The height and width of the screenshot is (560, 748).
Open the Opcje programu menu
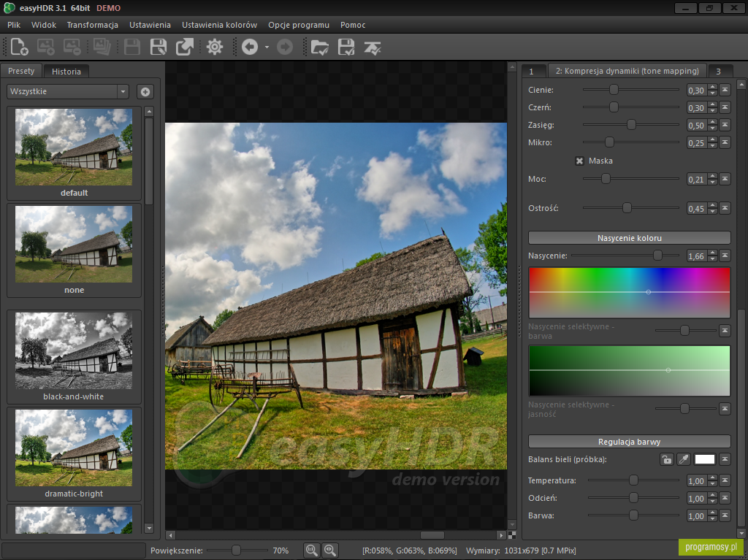click(x=299, y=25)
